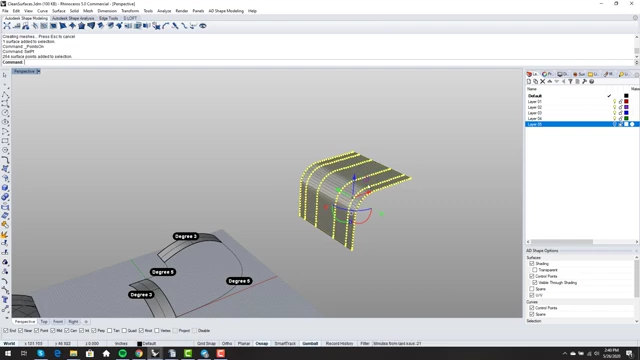Open Google Chrome from the taskbar
640x360 pixels.
pyautogui.click(x=139, y=353)
